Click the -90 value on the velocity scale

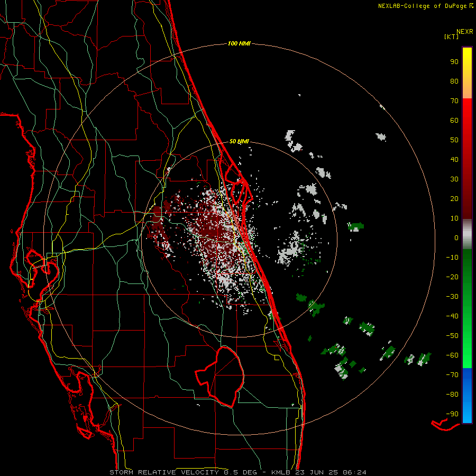(x=452, y=414)
